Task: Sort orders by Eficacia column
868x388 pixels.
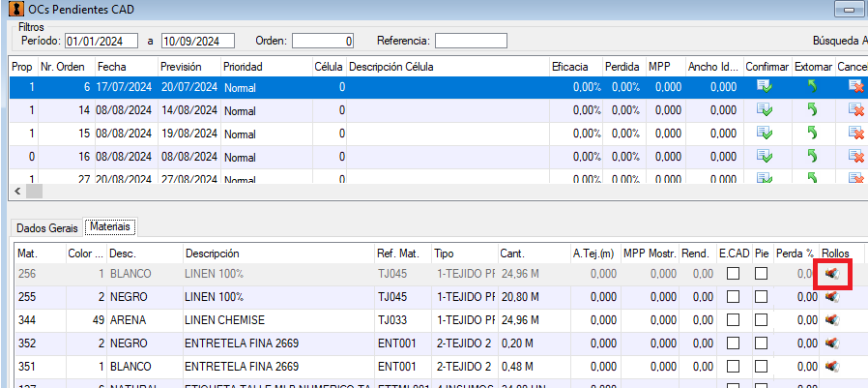Action: click(576, 67)
